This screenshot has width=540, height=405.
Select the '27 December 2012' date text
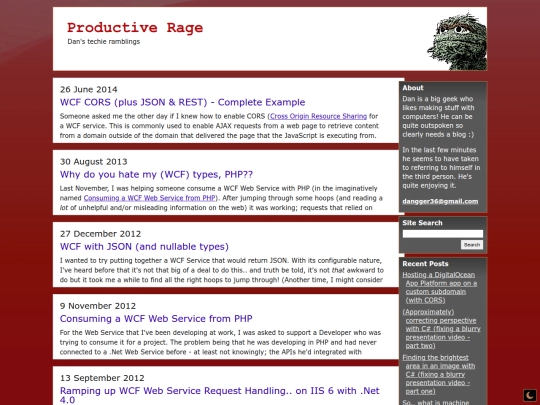coord(101,234)
